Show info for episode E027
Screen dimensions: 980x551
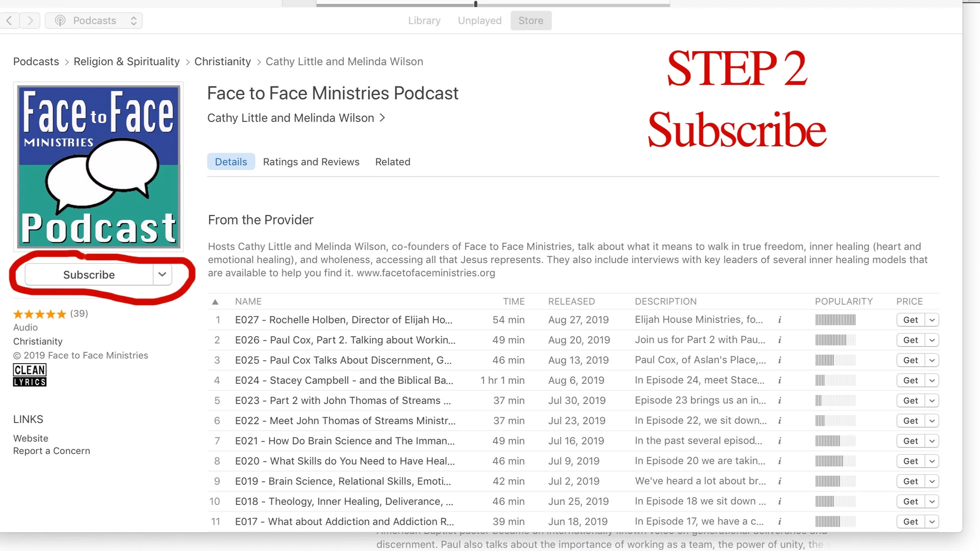point(780,320)
